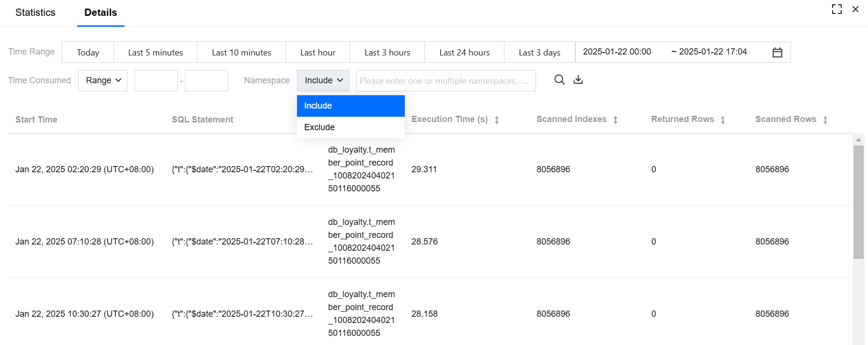Screen dimensions: 868x345
Task: Open the calendar date picker icon
Action: [x=777, y=52]
